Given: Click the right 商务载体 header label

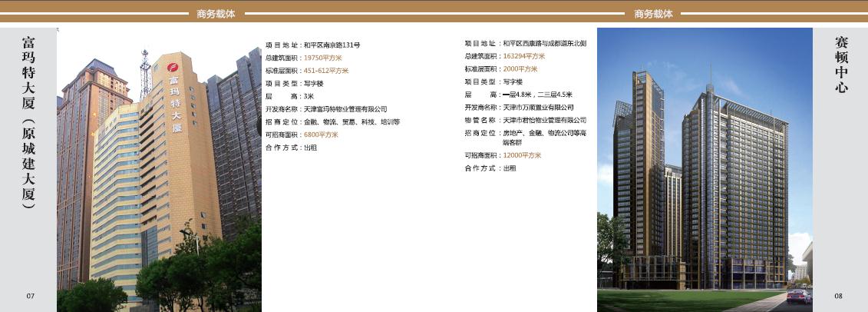Looking at the screenshot, I should (x=653, y=14).
